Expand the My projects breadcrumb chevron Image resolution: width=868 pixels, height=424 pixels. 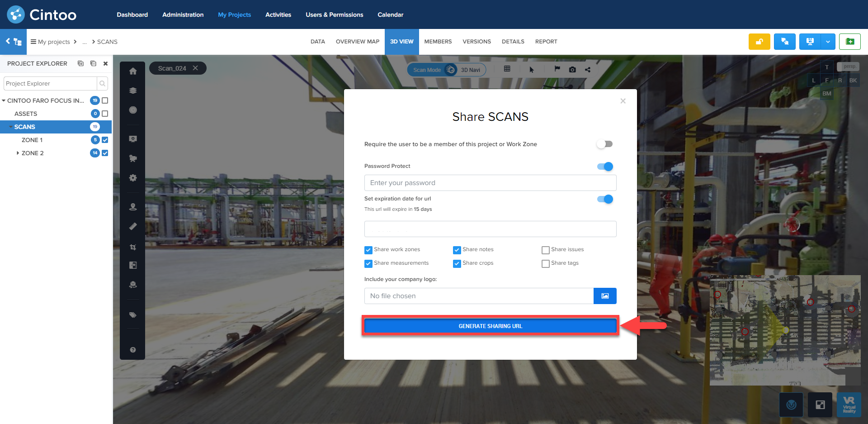point(75,42)
